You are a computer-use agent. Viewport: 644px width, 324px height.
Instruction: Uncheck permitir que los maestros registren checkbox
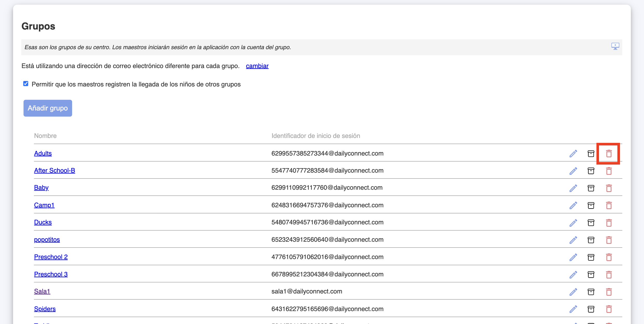[26, 84]
